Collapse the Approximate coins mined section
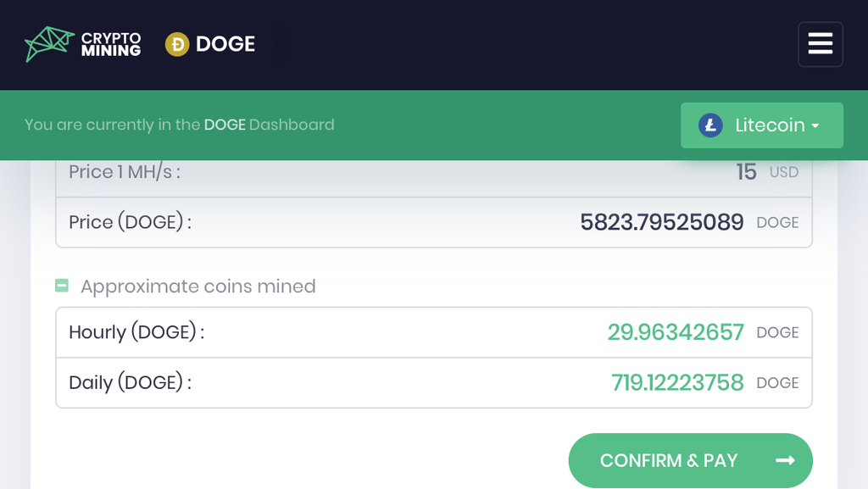 coord(61,286)
